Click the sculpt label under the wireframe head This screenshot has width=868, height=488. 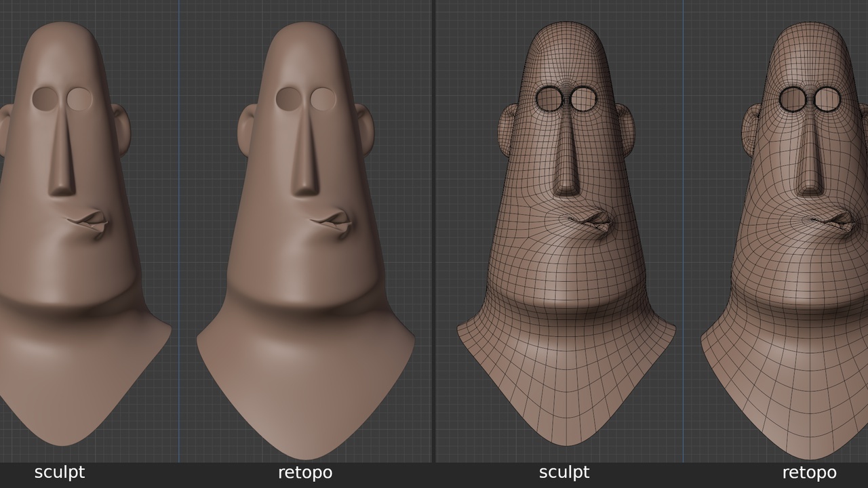[x=564, y=472]
